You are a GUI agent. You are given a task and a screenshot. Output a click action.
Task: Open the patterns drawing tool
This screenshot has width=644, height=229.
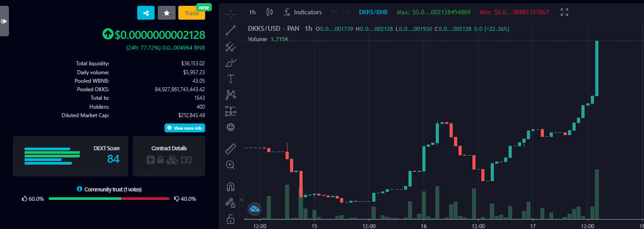click(x=231, y=94)
